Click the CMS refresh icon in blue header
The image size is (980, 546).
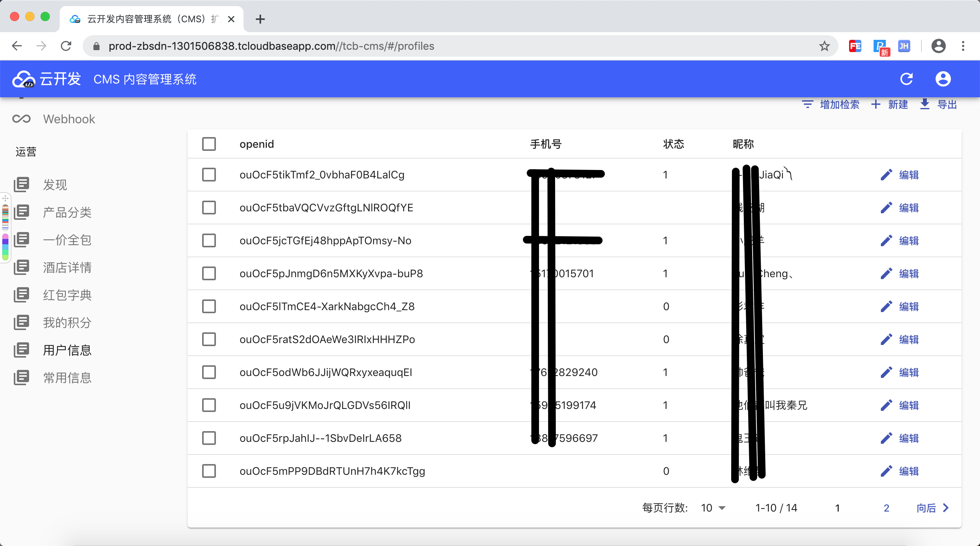coord(906,79)
